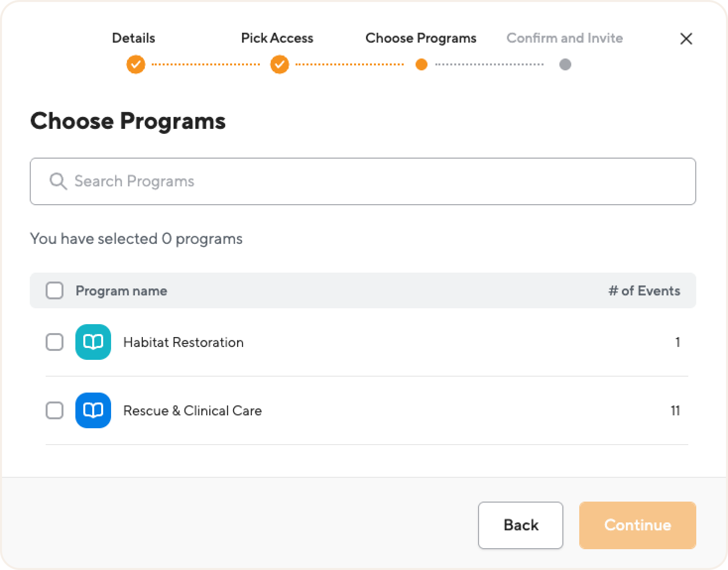
Task: Click the Back button
Action: pyautogui.click(x=521, y=525)
